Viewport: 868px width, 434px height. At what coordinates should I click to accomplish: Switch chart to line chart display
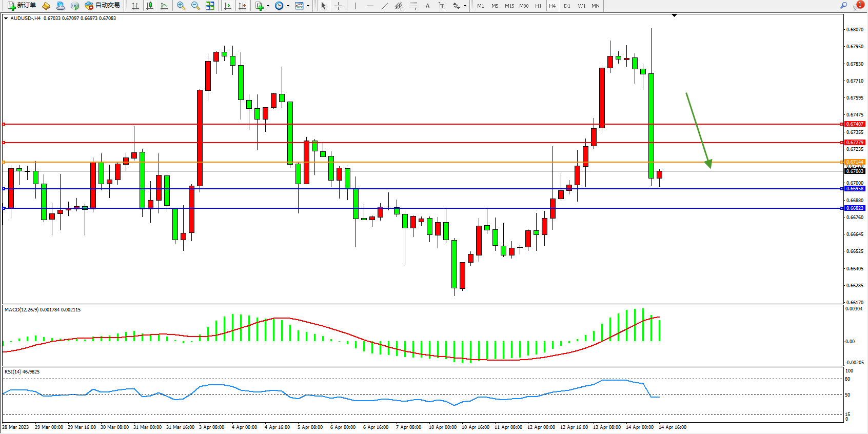click(x=164, y=6)
